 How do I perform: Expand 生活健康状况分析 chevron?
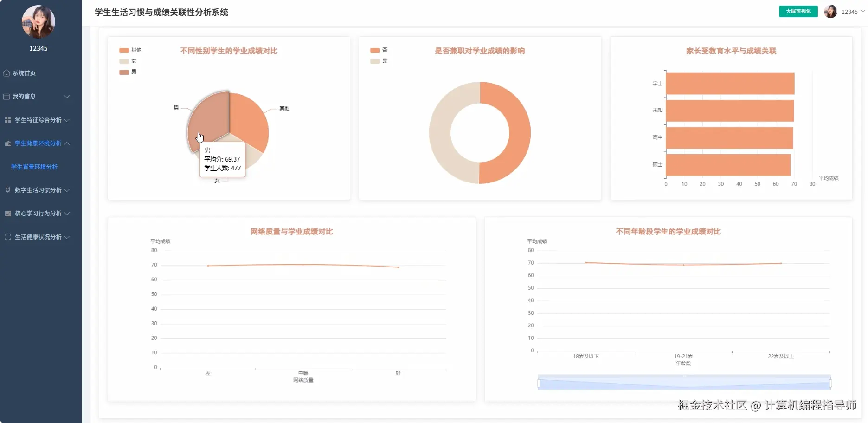click(x=67, y=237)
